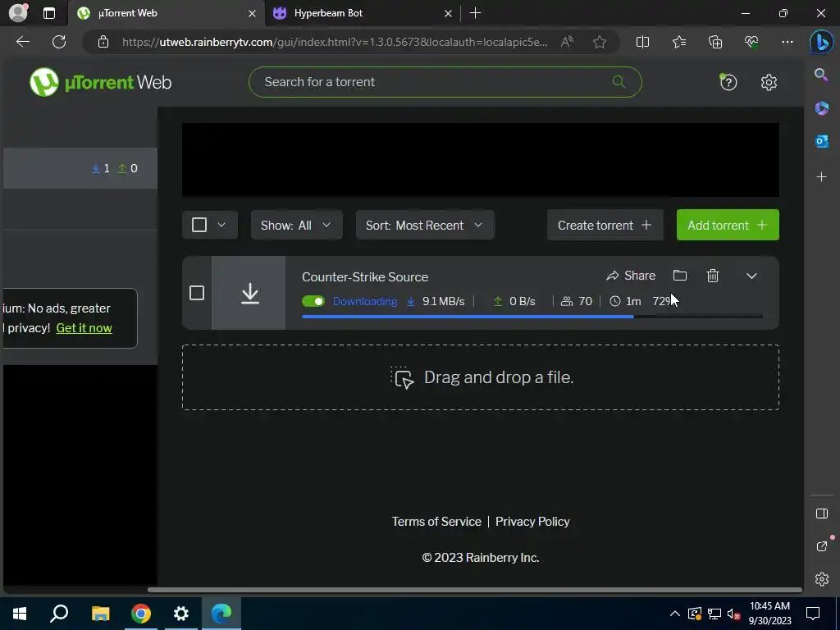Open the Windows Start menu

point(20,614)
